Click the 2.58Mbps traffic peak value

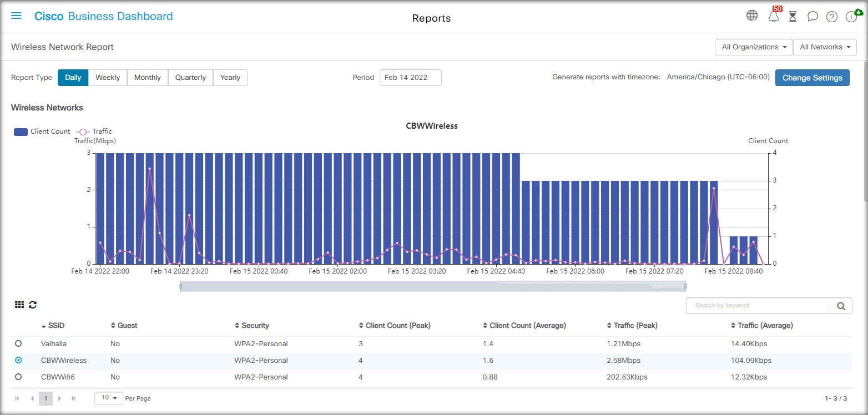pos(624,360)
